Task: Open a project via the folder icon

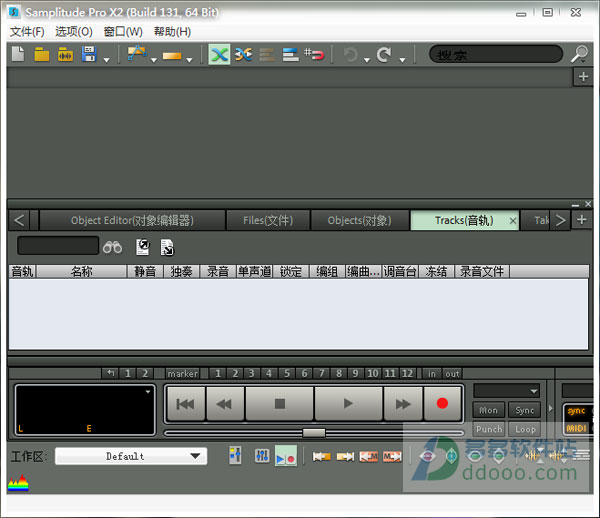Action: click(42, 54)
